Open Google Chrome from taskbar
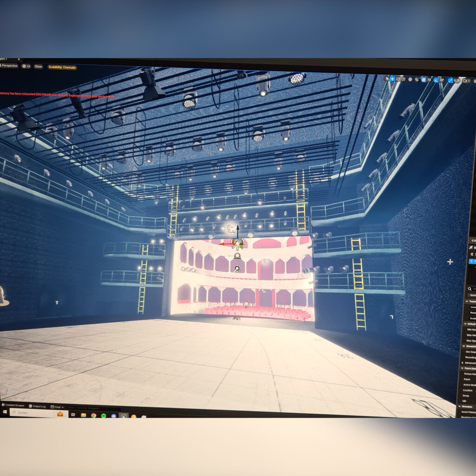Screen dimensions: 476x476 tap(93, 415)
